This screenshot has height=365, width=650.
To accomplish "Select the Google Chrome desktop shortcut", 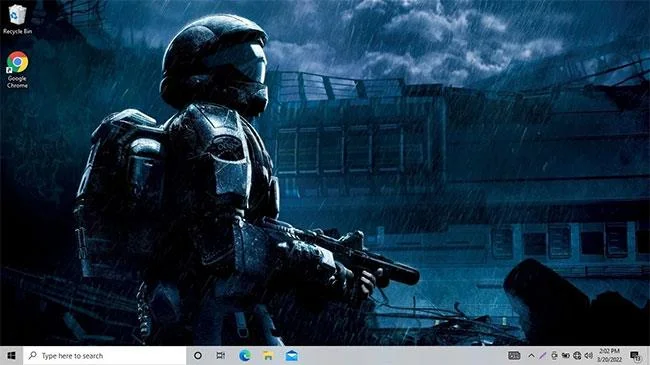I will [17, 70].
